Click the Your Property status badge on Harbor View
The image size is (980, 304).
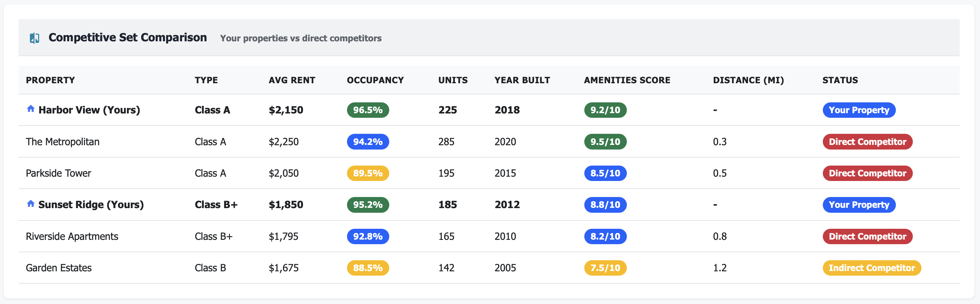click(x=859, y=110)
